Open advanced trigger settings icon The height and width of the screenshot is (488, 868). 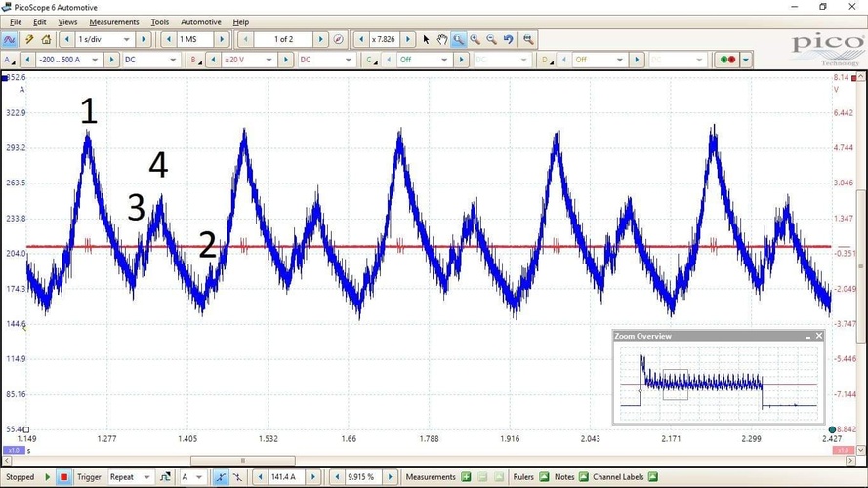tap(165, 477)
